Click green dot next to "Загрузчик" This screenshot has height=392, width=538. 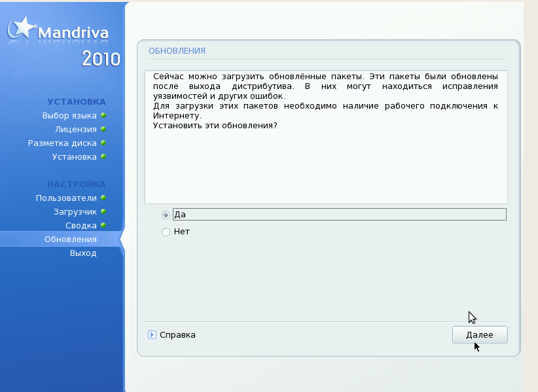pos(103,211)
